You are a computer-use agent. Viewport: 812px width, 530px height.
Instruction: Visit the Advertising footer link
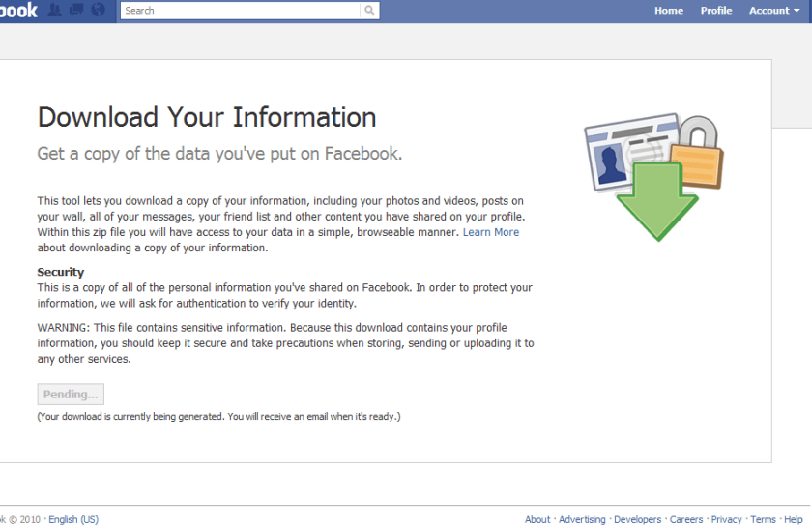click(582, 519)
